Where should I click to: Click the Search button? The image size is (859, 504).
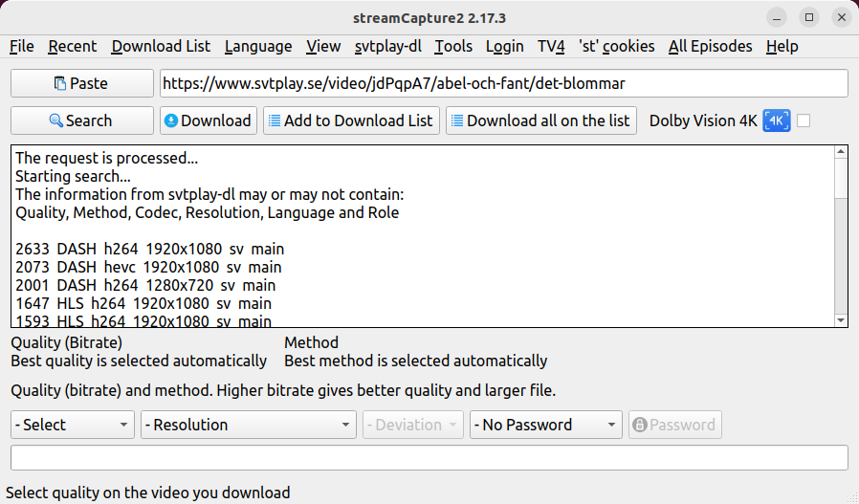[82, 121]
